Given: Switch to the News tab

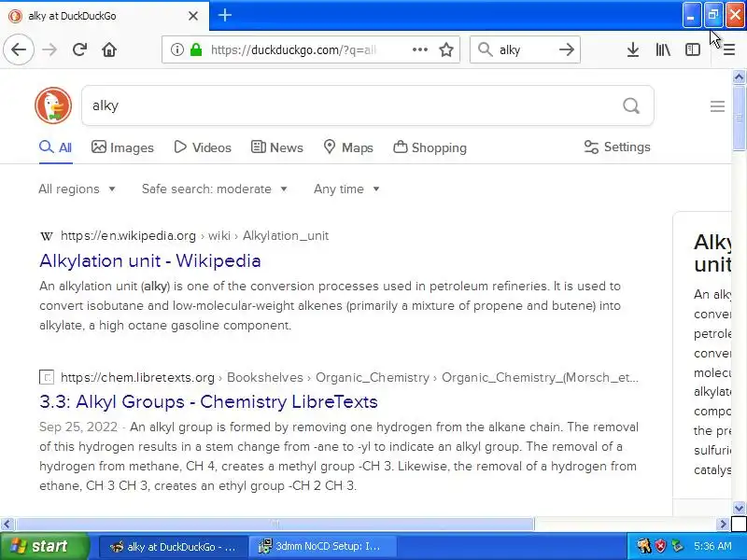Looking at the screenshot, I should pyautogui.click(x=276, y=147).
